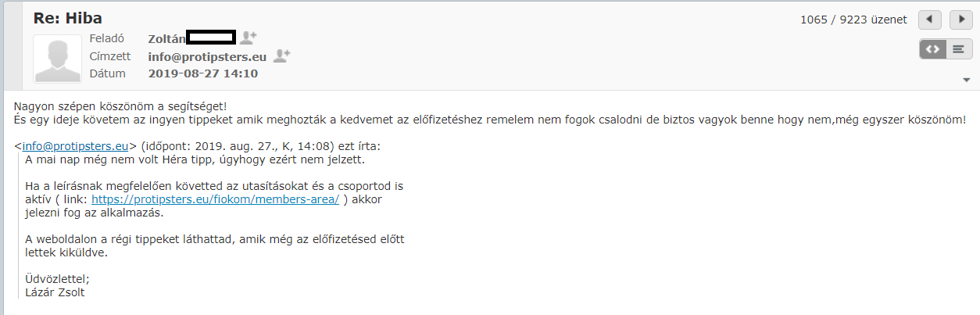The width and height of the screenshot is (980, 315).
Task: Click the Feladó header label
Action: pyautogui.click(x=106, y=38)
